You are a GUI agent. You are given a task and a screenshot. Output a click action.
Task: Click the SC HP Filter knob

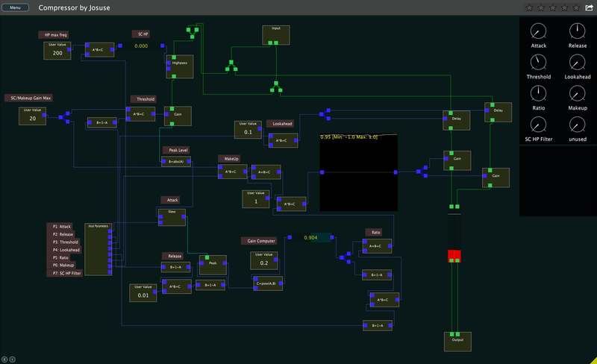click(539, 124)
